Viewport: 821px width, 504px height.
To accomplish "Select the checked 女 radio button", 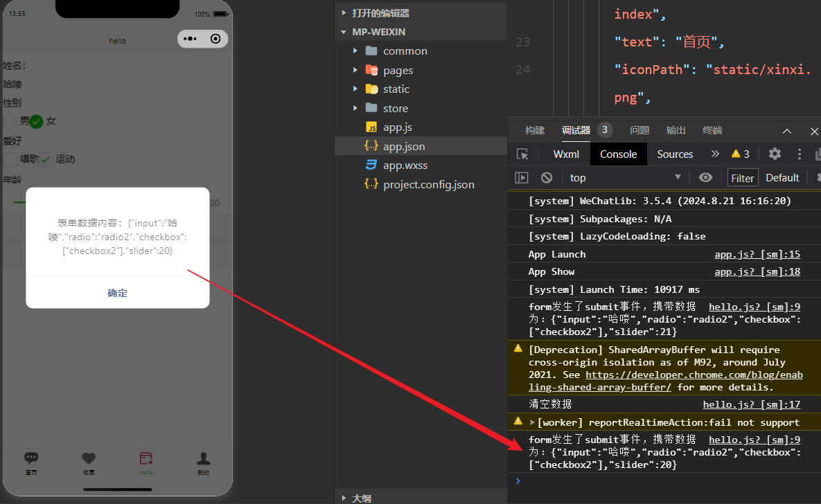I will (x=36, y=121).
